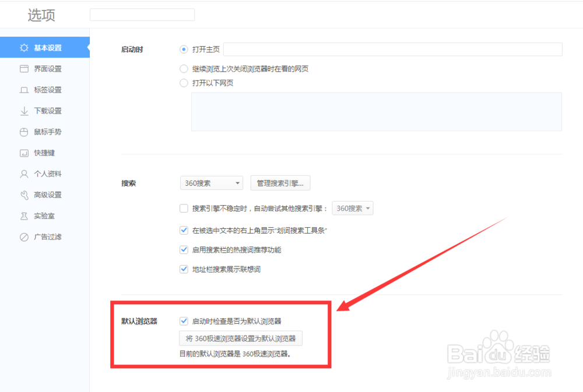The height and width of the screenshot is (392, 583).
Task: Click the 默认浏览器 section label
Action: pos(139,321)
